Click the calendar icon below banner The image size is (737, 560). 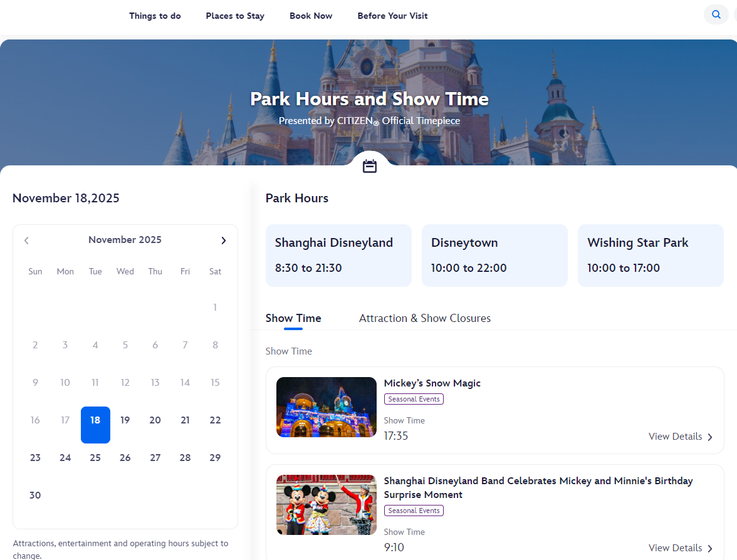point(370,166)
